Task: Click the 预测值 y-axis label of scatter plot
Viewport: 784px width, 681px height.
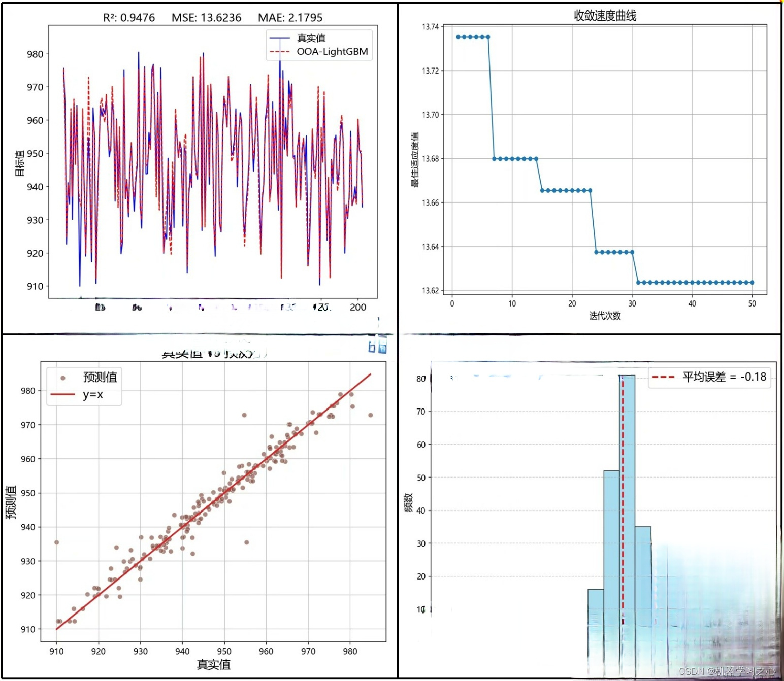Action: tap(11, 502)
